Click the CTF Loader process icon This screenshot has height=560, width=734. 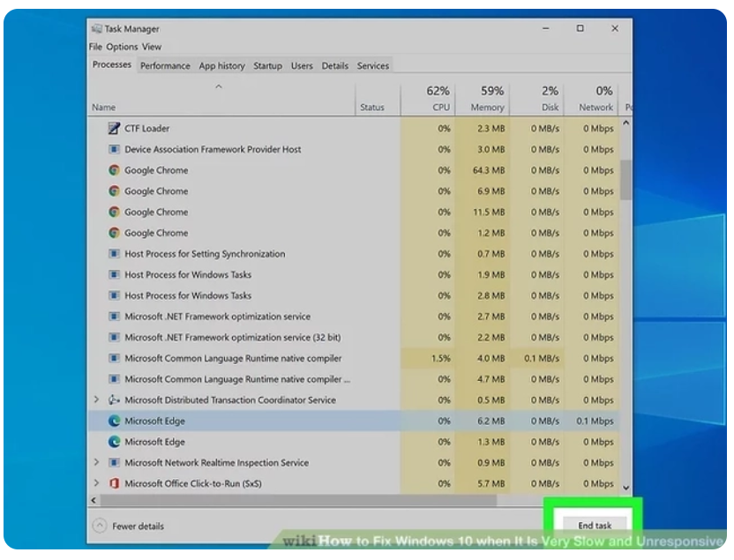pos(114,128)
